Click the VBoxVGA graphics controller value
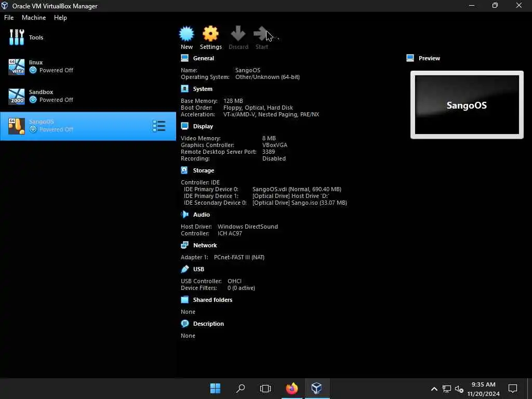 (x=274, y=145)
